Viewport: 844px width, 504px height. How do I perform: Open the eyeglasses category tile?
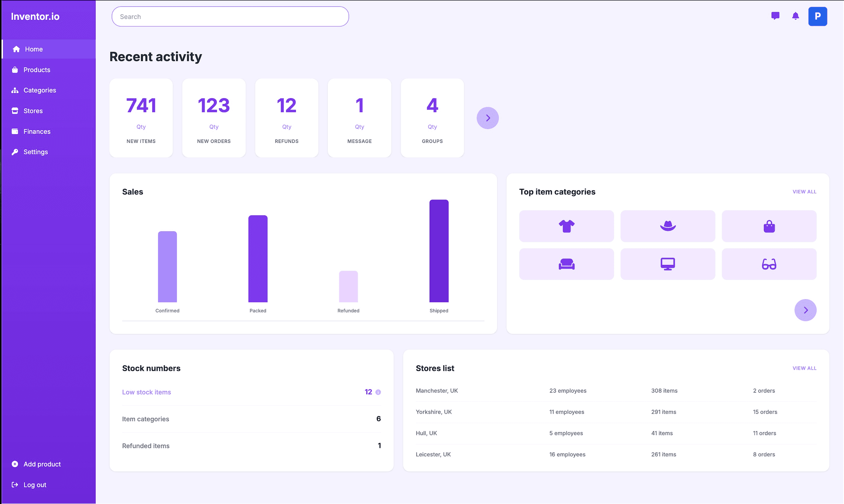(769, 264)
